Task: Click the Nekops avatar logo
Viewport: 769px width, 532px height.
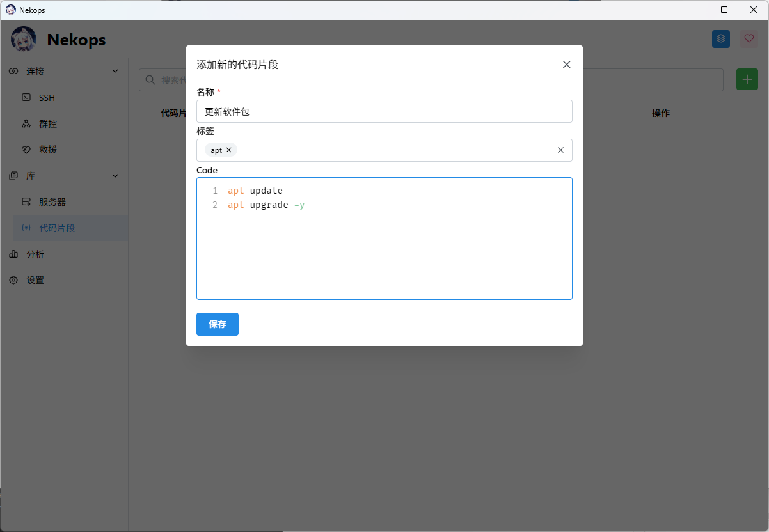Action: pyautogui.click(x=24, y=40)
